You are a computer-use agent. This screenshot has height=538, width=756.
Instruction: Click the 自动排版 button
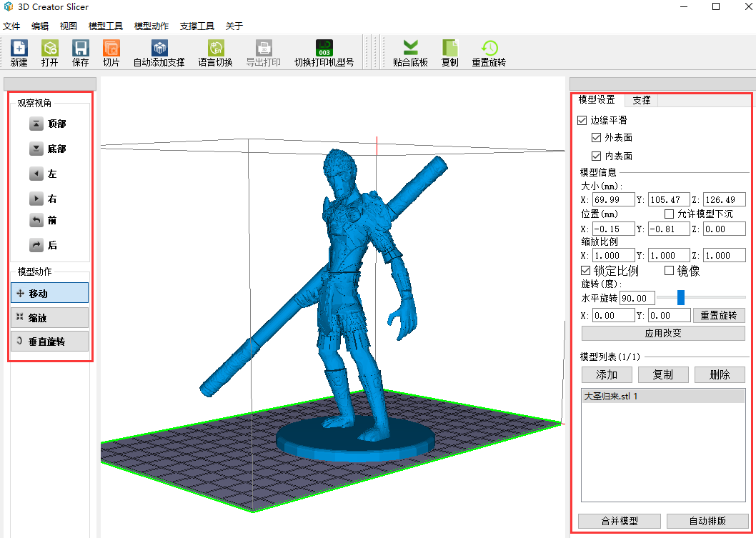pos(707,521)
